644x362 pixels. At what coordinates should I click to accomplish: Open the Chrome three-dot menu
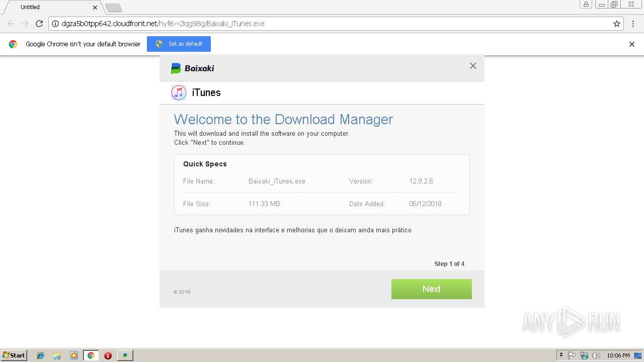(x=633, y=24)
